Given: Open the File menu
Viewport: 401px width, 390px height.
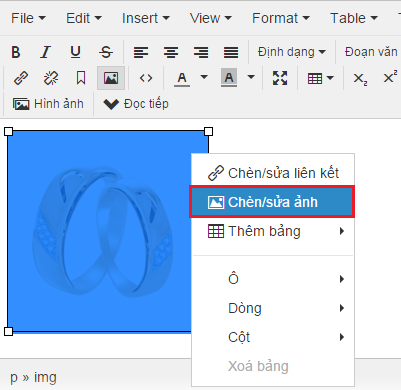Looking at the screenshot, I should [28, 18].
